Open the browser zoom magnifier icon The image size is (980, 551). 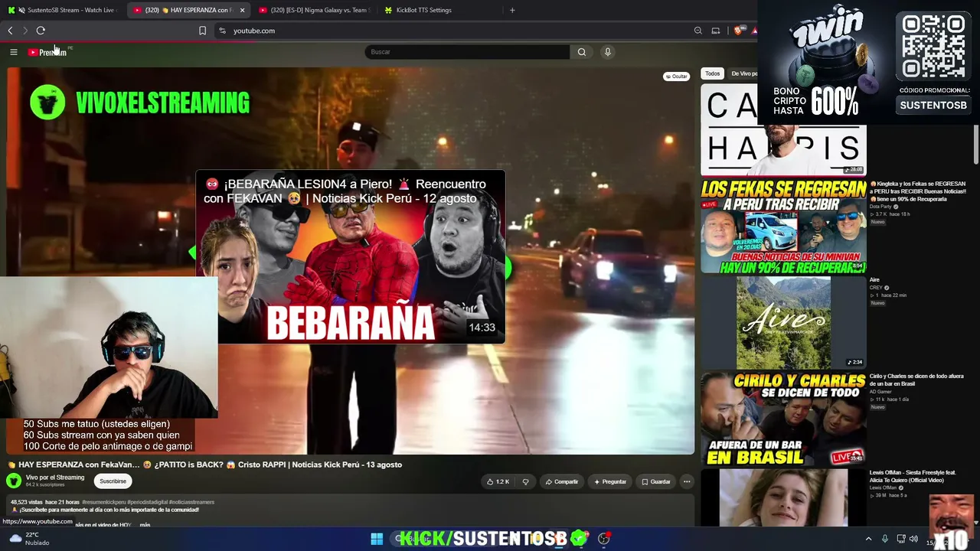697,31
